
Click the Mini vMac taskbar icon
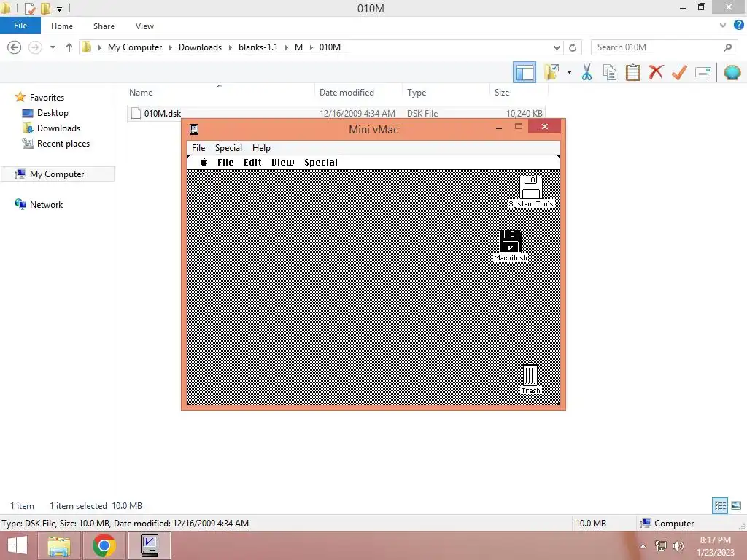pyautogui.click(x=149, y=545)
